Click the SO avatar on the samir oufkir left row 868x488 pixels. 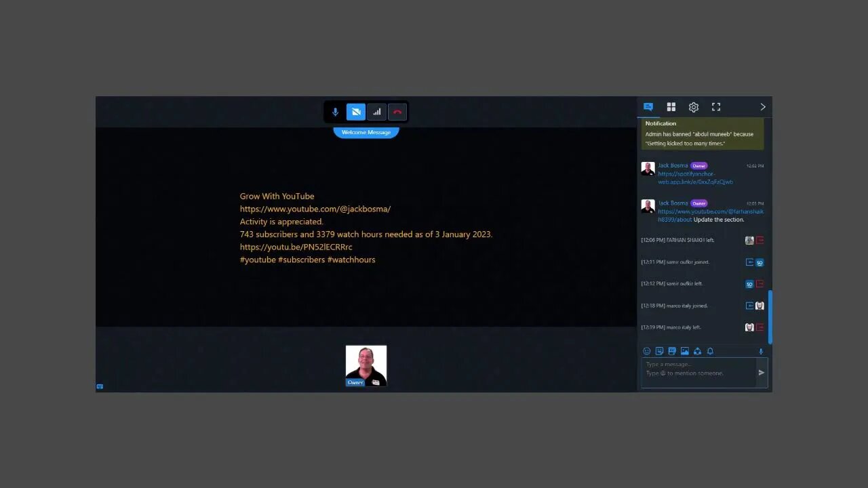pyautogui.click(x=749, y=284)
